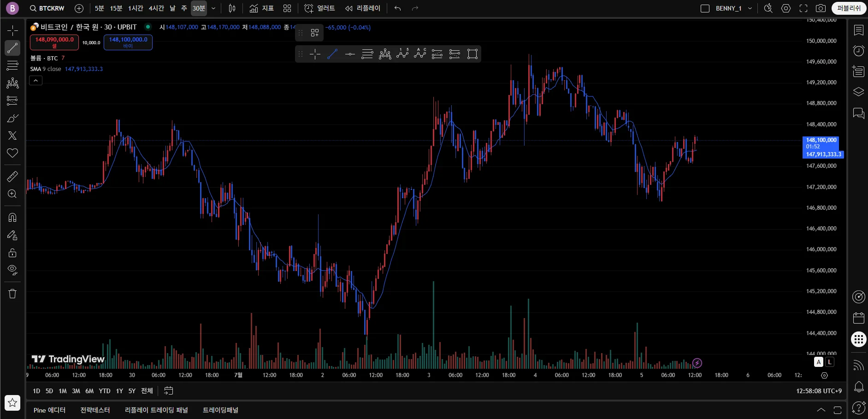868x419 pixels.
Task: Open favorites star toolbar at sidebar bottom
Action: tap(12, 403)
